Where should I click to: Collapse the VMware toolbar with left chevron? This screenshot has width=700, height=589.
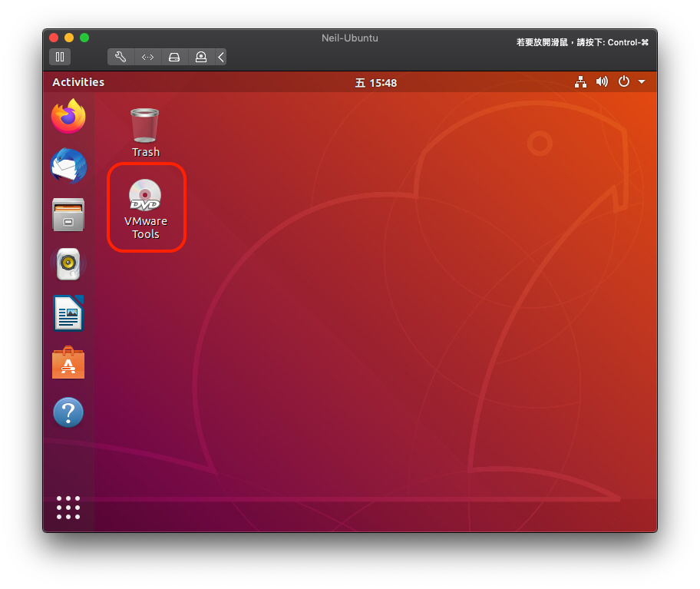(220, 56)
